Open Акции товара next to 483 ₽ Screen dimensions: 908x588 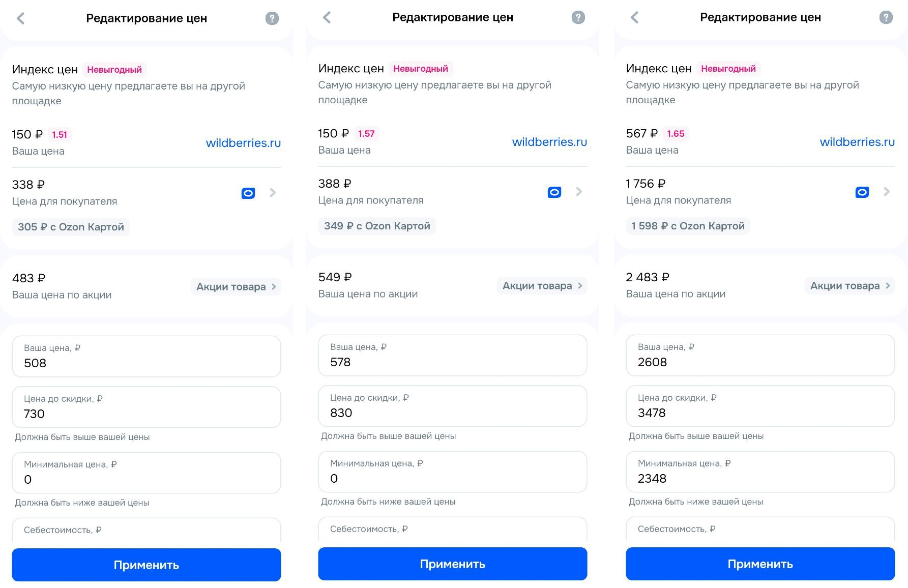click(236, 287)
